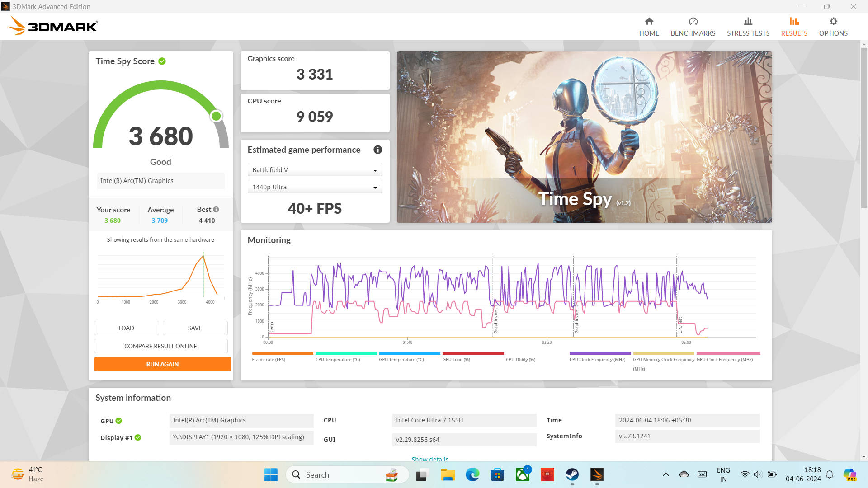Open the Windows Start menu
The height and width of the screenshot is (488, 868).
pos(271,474)
